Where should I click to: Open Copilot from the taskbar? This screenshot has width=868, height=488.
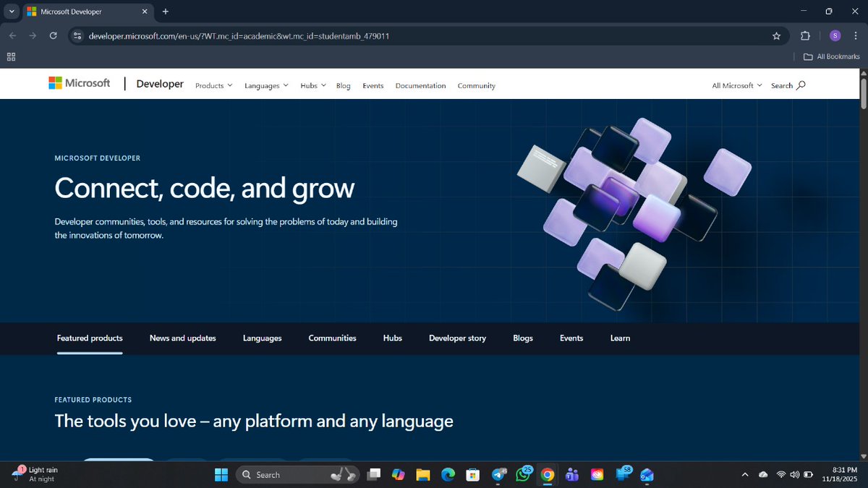[x=398, y=474]
